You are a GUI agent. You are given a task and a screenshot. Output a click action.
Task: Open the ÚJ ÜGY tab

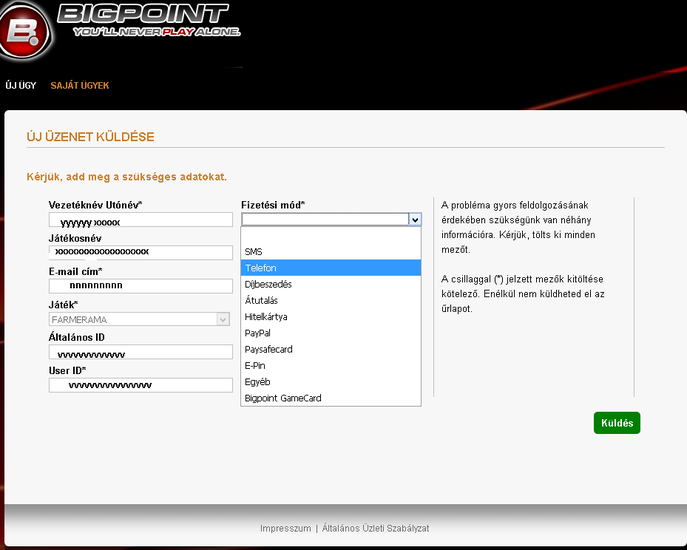(20, 86)
